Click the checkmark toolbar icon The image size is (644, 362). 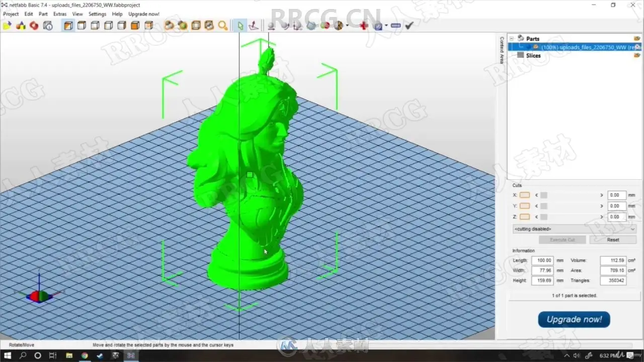pos(409,25)
